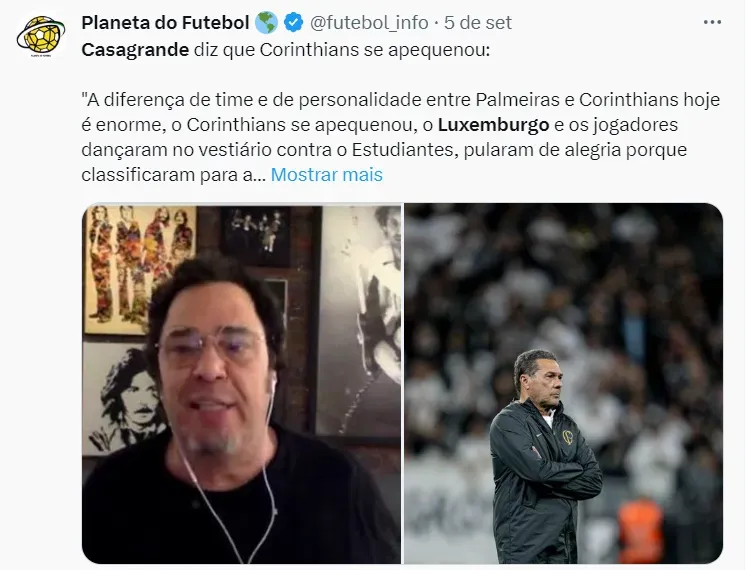The image size is (746, 570).
Task: Click the bold 'Luxemburgo' word in tweet
Action: [493, 125]
